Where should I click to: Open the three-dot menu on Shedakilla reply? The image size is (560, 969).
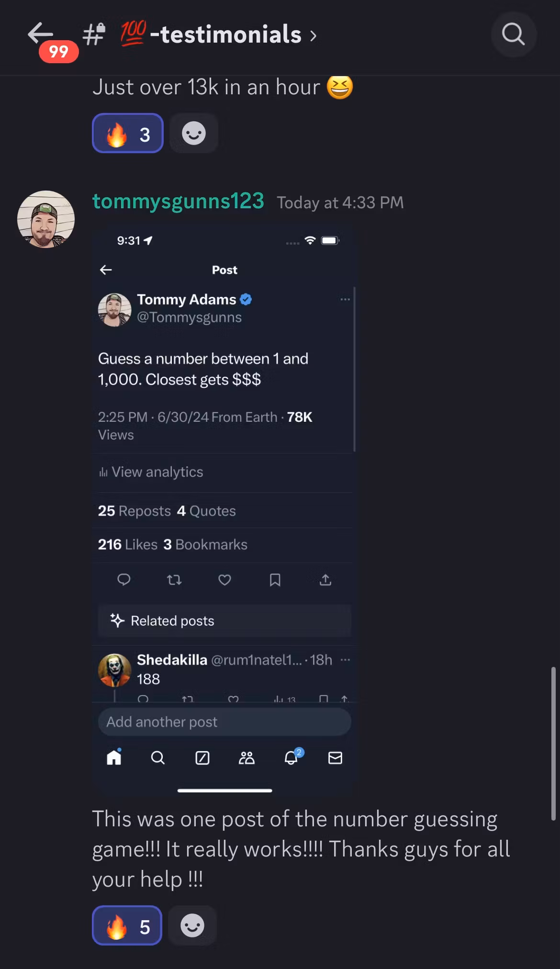click(x=345, y=660)
